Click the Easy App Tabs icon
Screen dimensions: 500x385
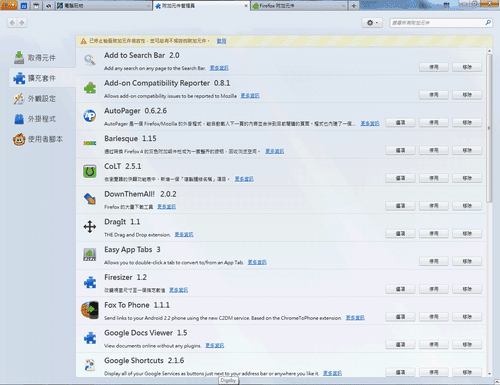point(90,254)
